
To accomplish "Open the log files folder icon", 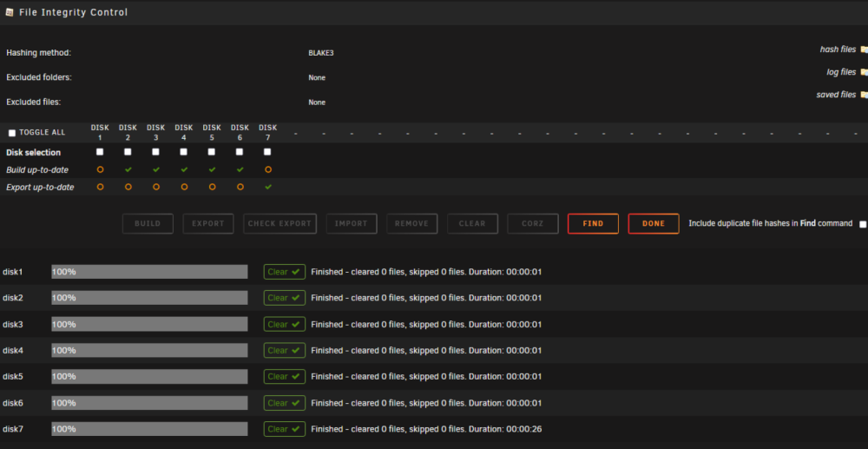I will [x=864, y=73].
